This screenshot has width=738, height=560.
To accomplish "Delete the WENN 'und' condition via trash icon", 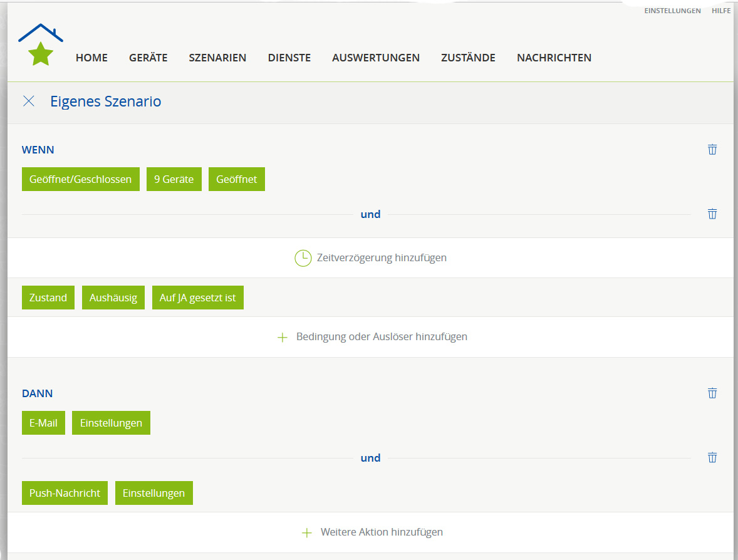I will pos(712,214).
